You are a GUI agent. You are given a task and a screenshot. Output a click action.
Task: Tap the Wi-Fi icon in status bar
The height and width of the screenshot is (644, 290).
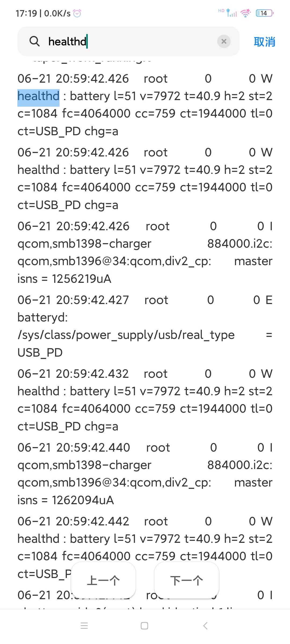point(246,13)
